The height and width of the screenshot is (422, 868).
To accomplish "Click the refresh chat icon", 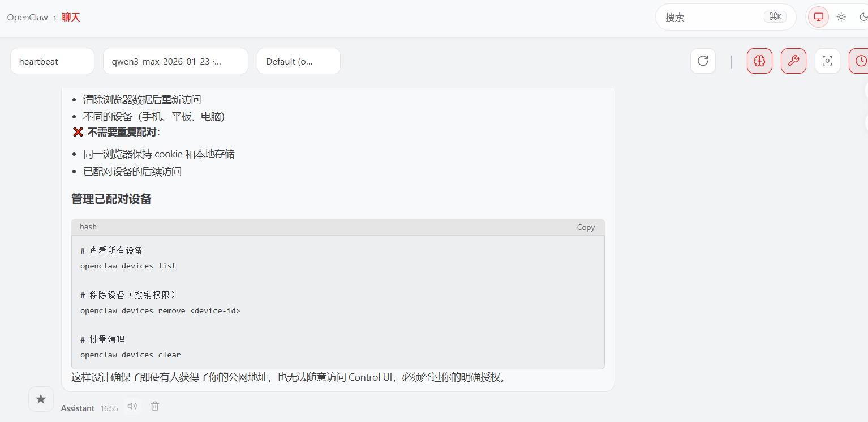I will 703,61.
